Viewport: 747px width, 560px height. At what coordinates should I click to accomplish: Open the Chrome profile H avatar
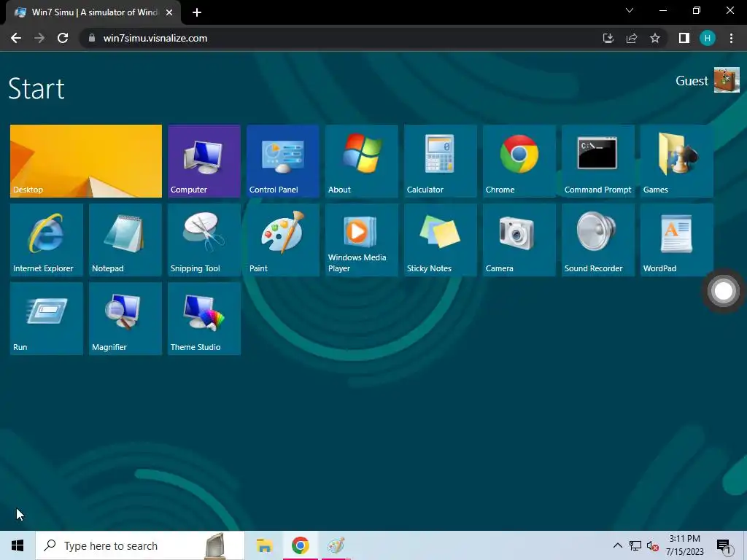point(708,38)
